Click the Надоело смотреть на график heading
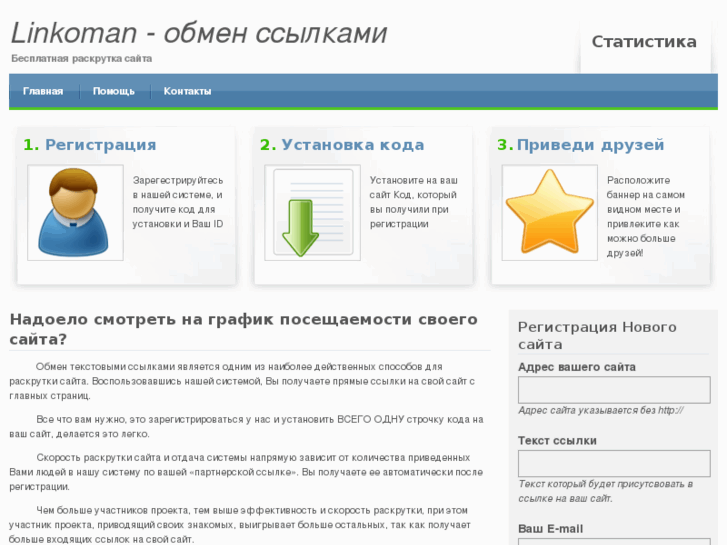Image resolution: width=727 pixels, height=545 pixels. click(x=244, y=329)
